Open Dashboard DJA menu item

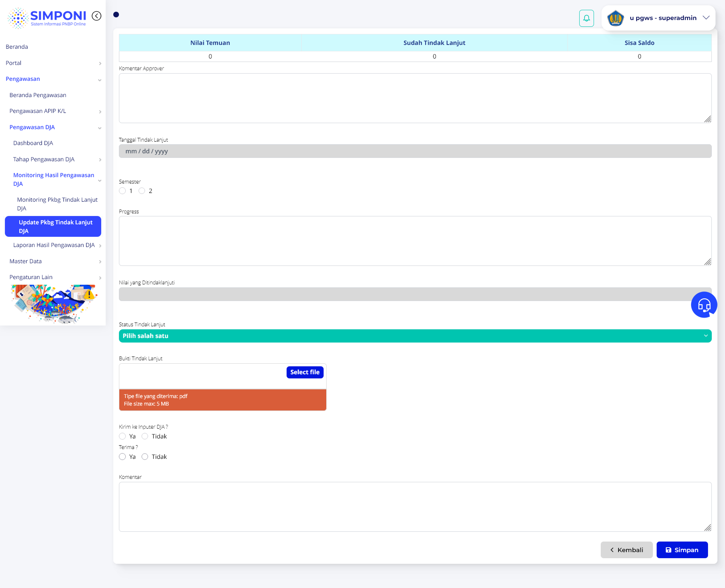tap(33, 143)
